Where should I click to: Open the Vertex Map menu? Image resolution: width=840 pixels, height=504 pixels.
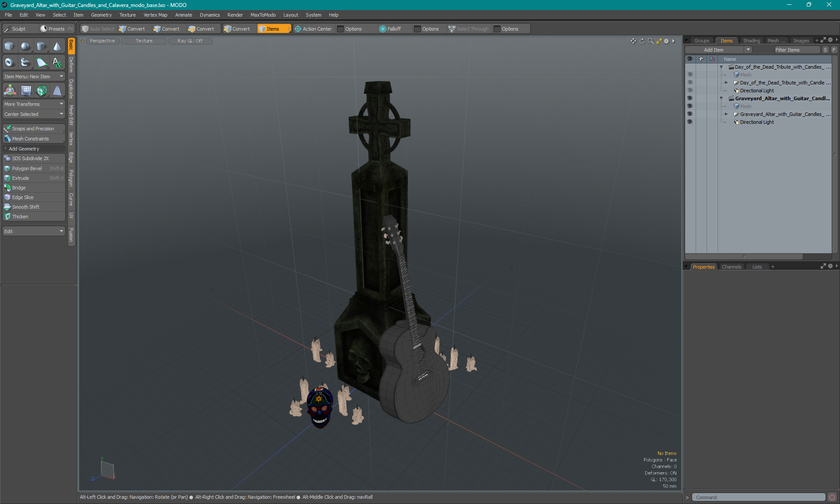click(x=155, y=15)
